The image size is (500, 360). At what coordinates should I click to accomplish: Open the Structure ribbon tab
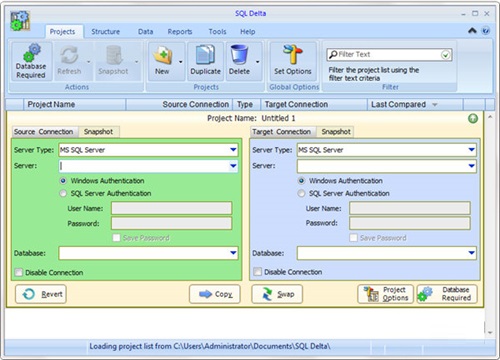[105, 32]
